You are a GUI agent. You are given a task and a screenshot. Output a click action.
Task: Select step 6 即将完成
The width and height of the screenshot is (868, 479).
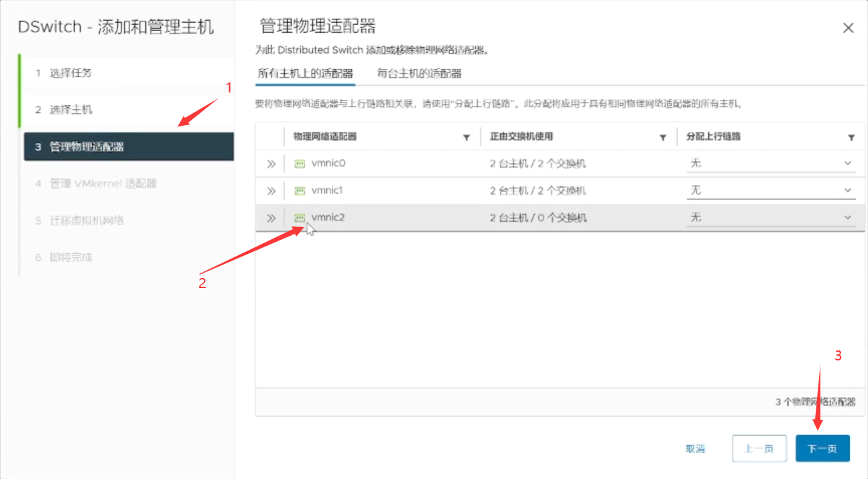tap(127, 257)
